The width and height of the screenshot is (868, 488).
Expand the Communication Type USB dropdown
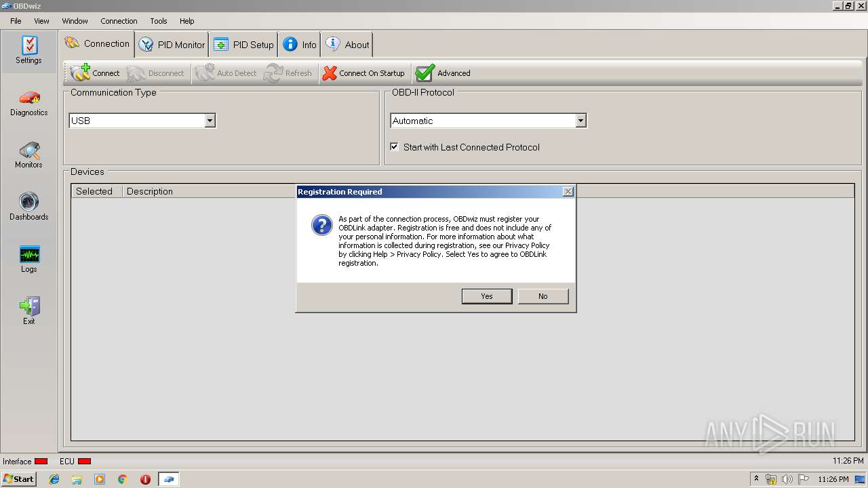point(210,121)
